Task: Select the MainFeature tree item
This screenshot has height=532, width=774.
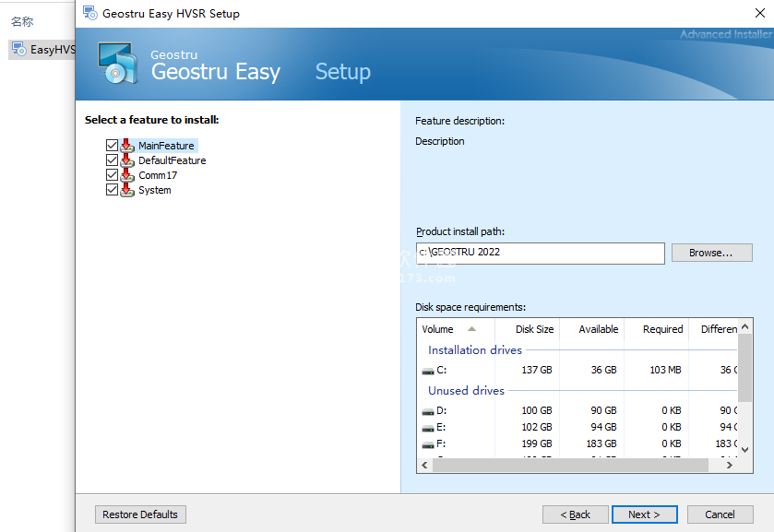Action: click(166, 146)
